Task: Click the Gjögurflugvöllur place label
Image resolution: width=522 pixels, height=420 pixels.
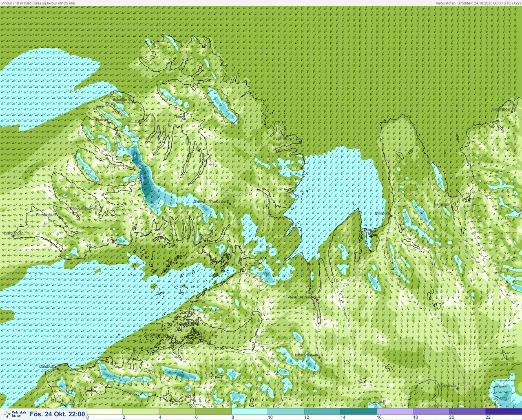Action: 286,139
